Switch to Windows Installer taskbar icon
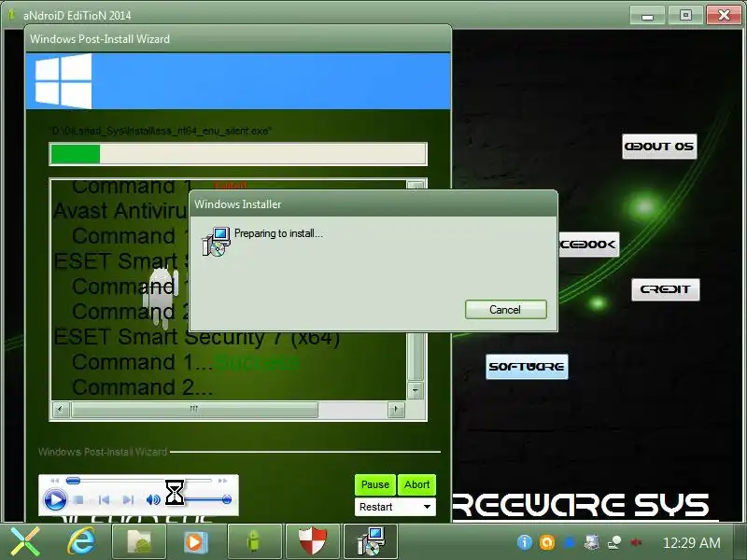Screen dimensions: 747x560 (370, 542)
